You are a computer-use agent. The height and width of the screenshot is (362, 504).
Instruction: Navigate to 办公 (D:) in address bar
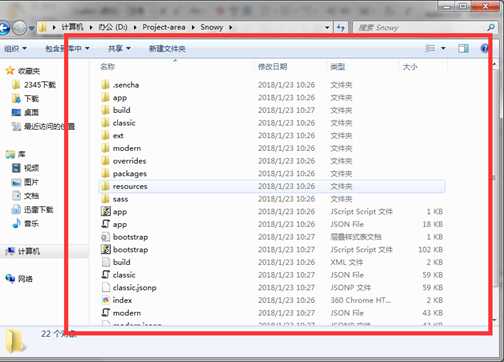(x=113, y=27)
